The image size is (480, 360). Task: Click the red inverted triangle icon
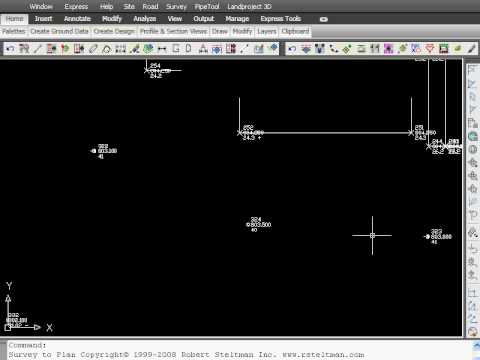pos(430,49)
